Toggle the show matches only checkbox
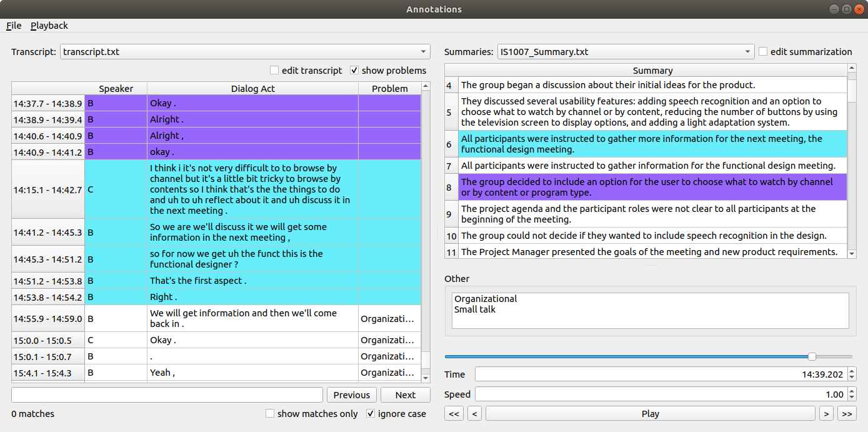The width and height of the screenshot is (868, 432). click(270, 413)
